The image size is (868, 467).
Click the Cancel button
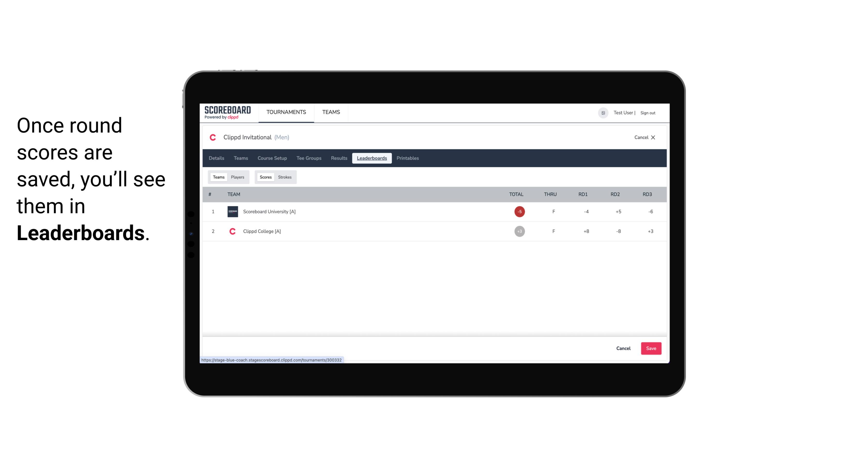(624, 348)
